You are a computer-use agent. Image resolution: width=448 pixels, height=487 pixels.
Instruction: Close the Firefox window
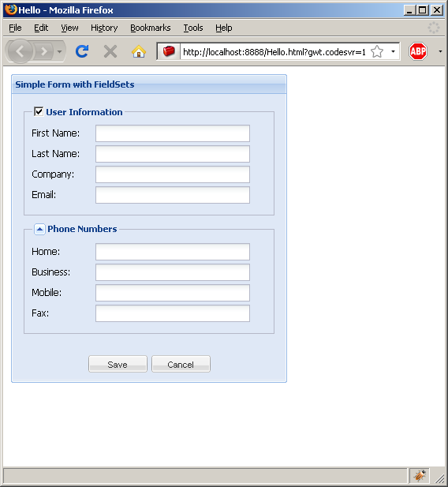point(437,10)
